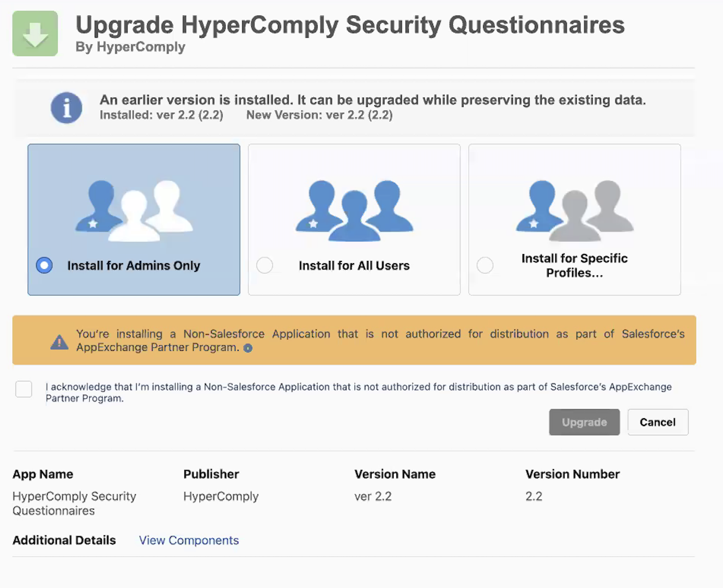The width and height of the screenshot is (723, 588).
Task: Click the Specific Profiles people group icon
Action: (x=574, y=211)
